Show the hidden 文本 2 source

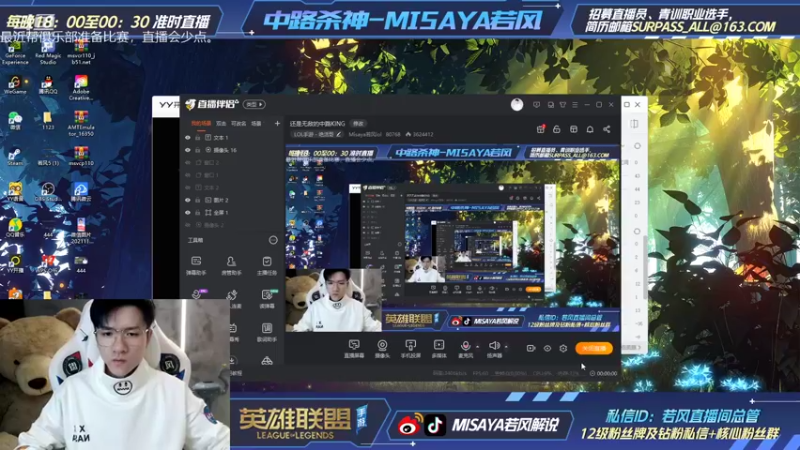tap(188, 187)
